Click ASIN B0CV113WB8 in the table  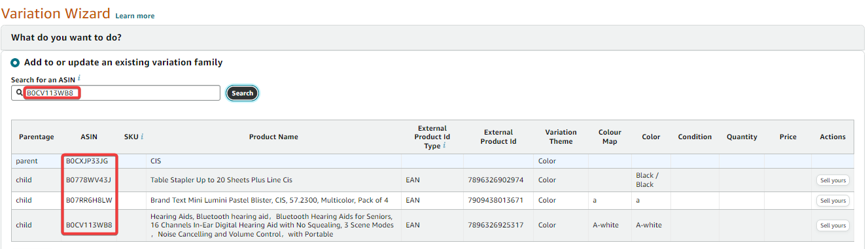pyautogui.click(x=89, y=225)
